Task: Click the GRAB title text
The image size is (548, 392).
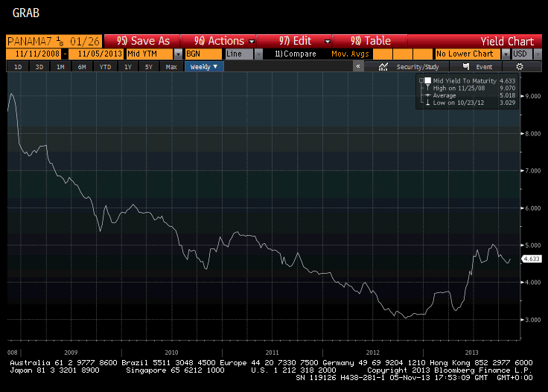Action: click(x=26, y=13)
